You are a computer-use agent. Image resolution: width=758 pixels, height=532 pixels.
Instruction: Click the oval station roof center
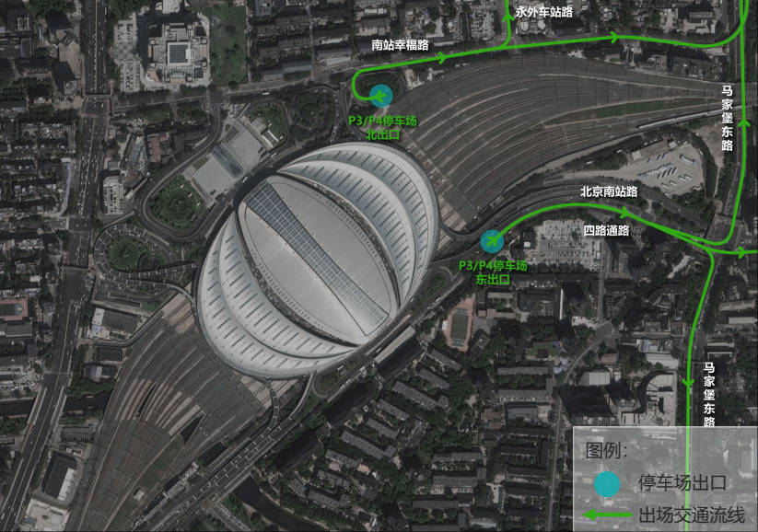tap(317, 260)
